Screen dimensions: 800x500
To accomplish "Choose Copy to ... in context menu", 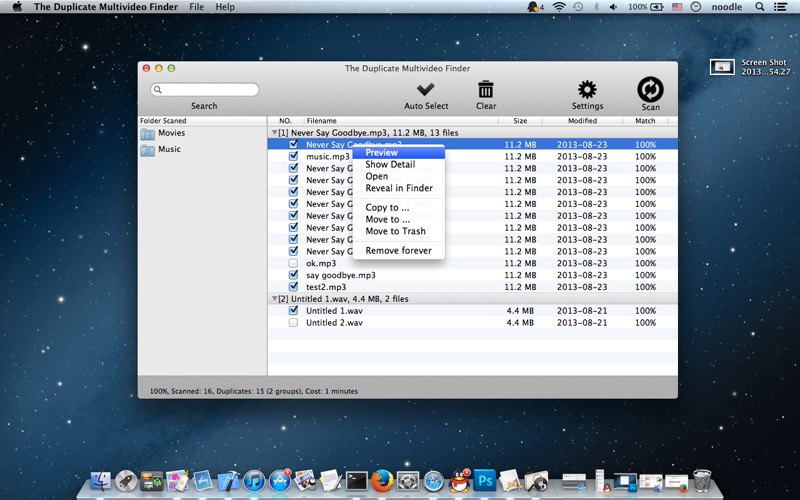I will click(x=398, y=207).
